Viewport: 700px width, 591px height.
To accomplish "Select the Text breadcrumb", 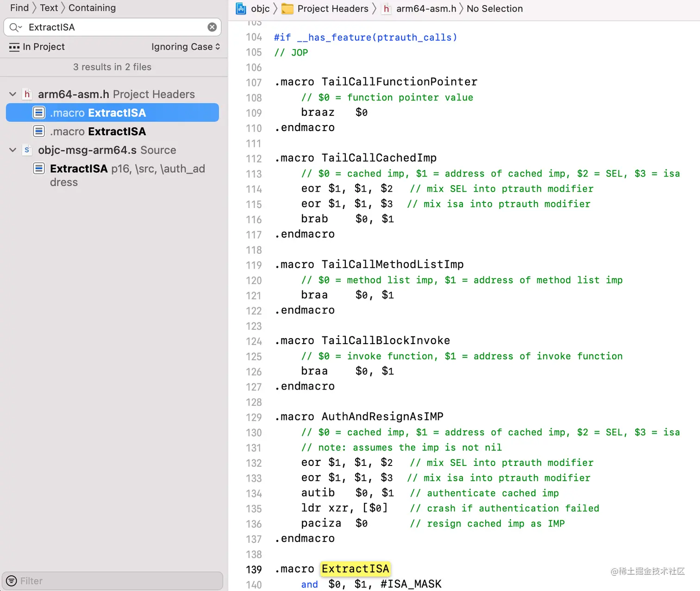I will (49, 8).
